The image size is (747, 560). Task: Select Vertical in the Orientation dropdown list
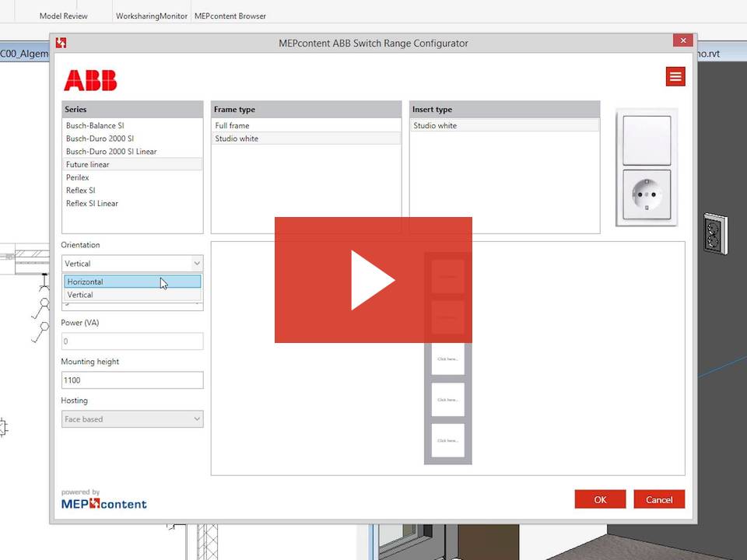click(132, 295)
